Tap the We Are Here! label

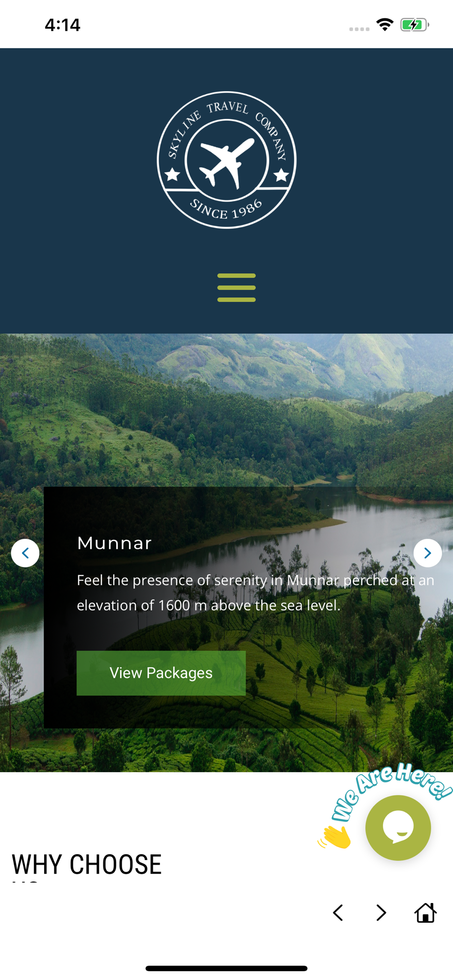[x=391, y=790]
